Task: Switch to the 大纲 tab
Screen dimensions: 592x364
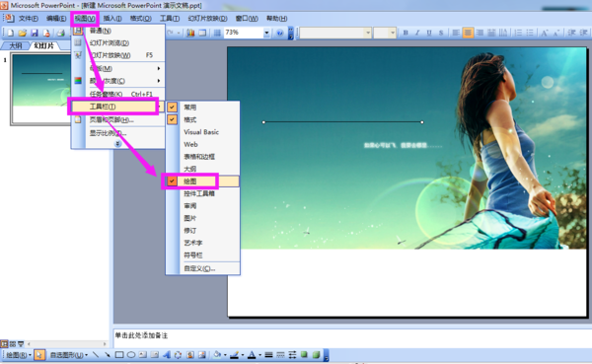Action: [16, 45]
